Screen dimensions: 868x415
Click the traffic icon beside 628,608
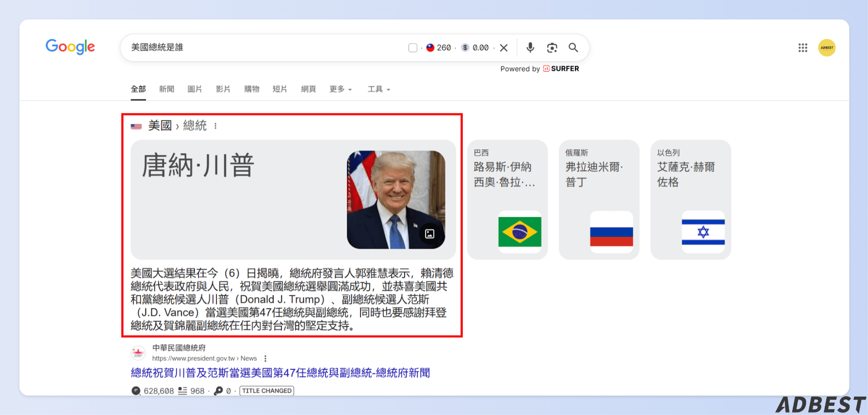(136, 391)
